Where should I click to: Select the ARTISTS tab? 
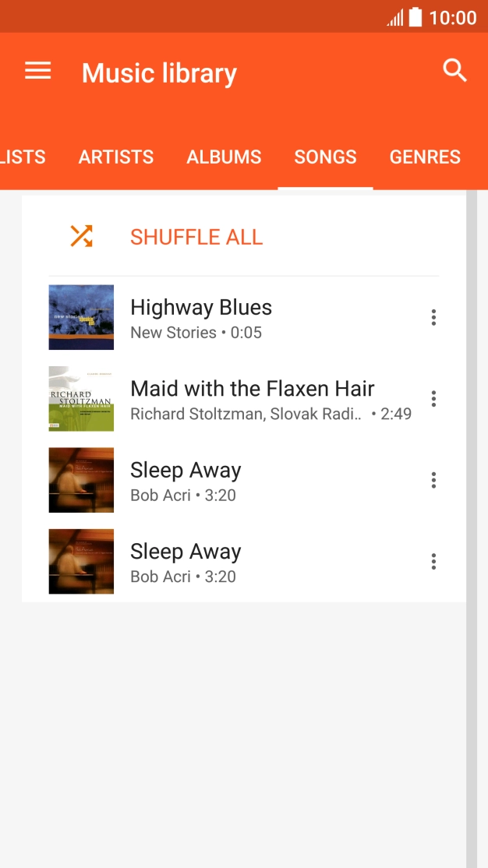pos(115,157)
